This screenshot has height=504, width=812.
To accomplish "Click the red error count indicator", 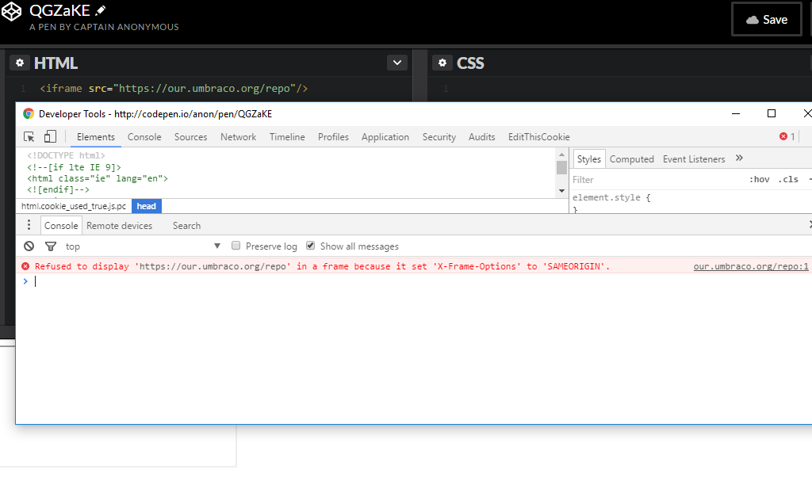I will (787, 136).
